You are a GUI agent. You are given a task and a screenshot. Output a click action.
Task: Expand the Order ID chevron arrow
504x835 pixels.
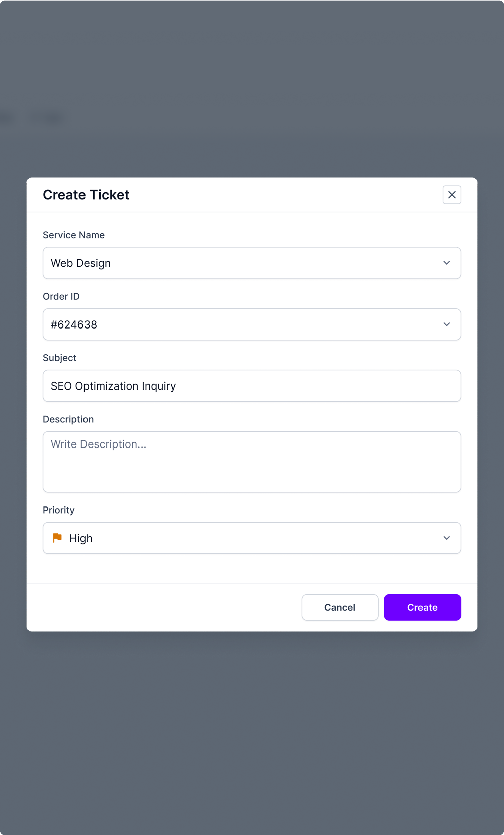click(447, 324)
